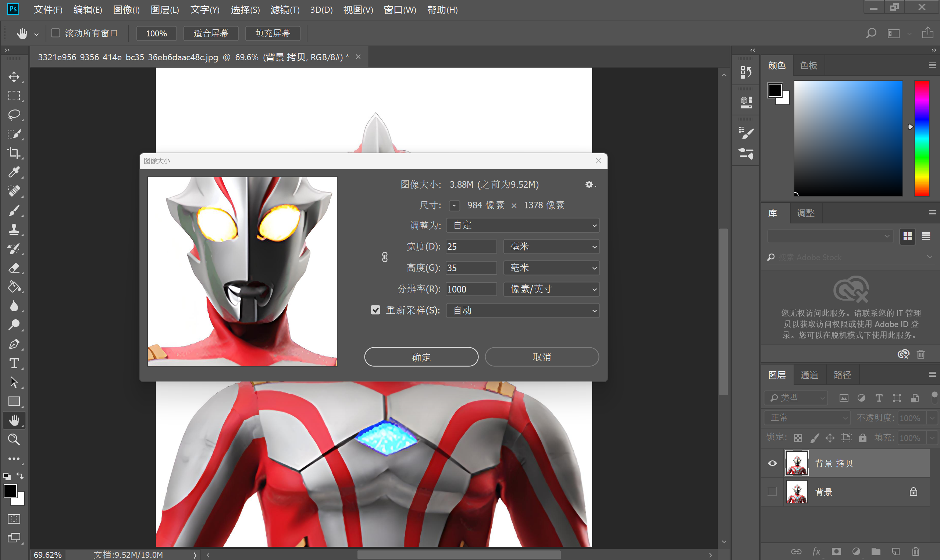
Task: Select the Dodge tool
Action: [x=14, y=325]
